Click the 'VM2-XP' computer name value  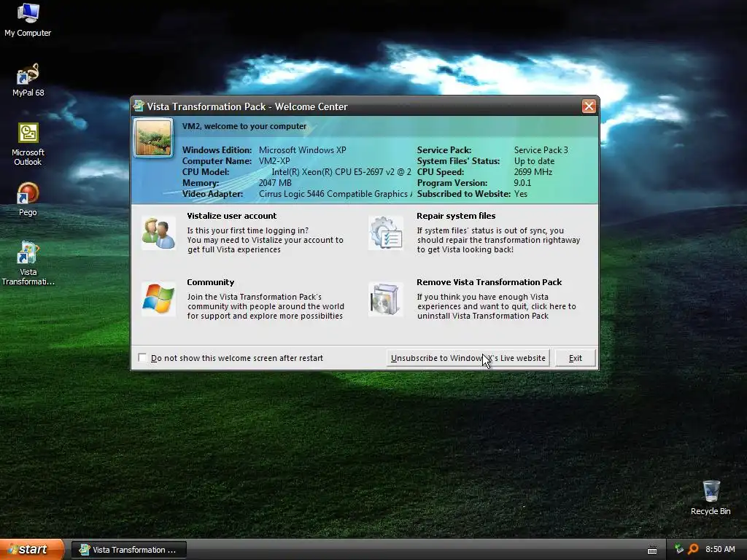coord(274,161)
